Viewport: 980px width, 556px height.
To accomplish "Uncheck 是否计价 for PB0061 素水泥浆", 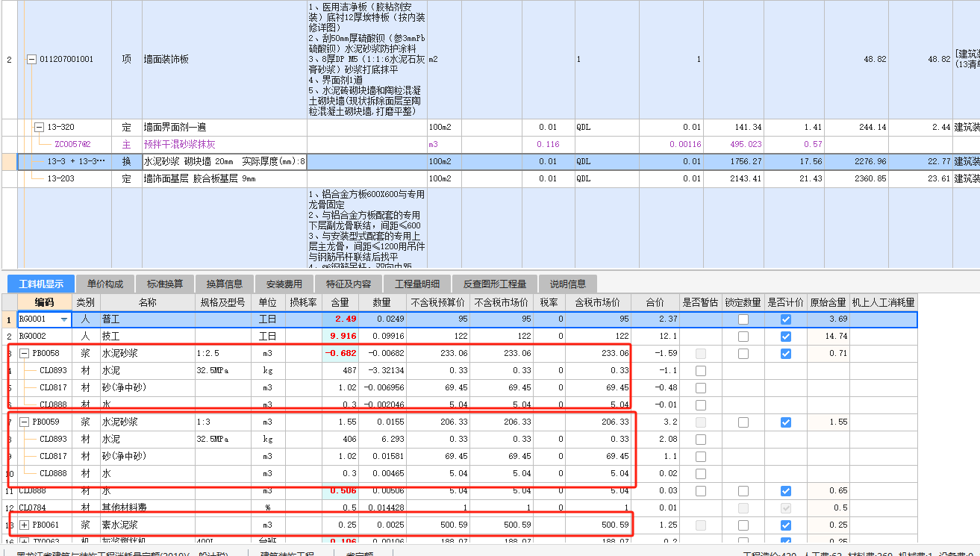I will click(x=785, y=525).
